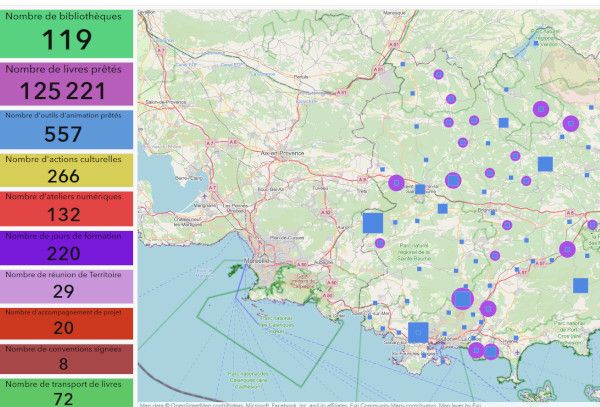
Task: Select the Nombre de réunion de Territoire card
Action: click(x=67, y=285)
